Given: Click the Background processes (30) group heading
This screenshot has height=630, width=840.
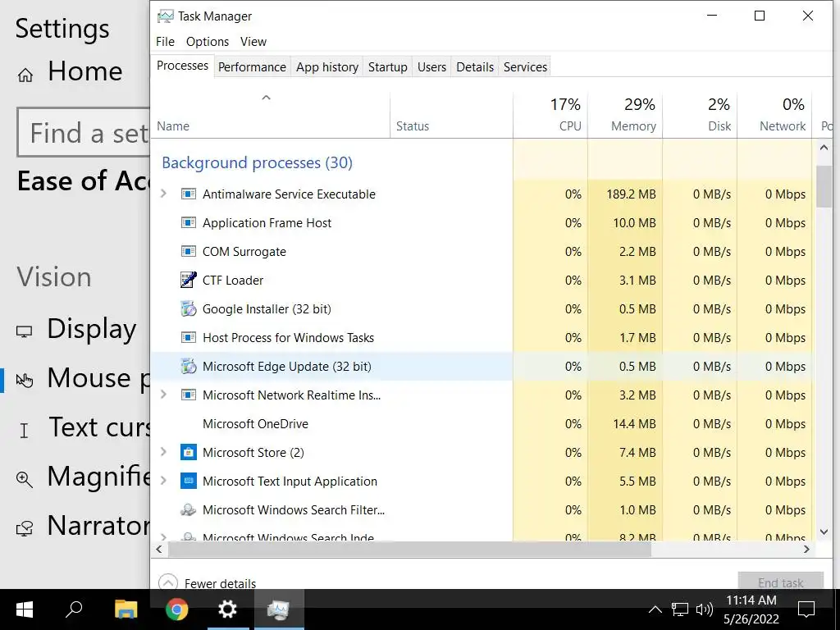Looking at the screenshot, I should 257,163.
